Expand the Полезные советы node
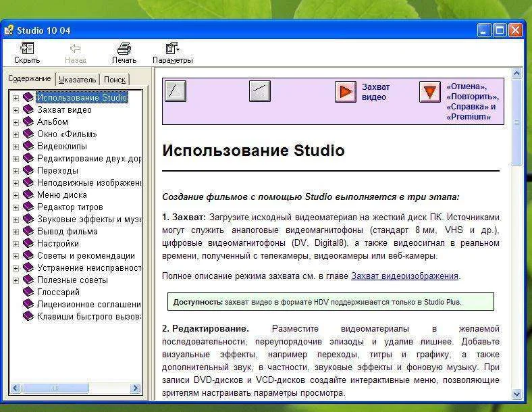Screen dimensions: 532x412 (16, 281)
